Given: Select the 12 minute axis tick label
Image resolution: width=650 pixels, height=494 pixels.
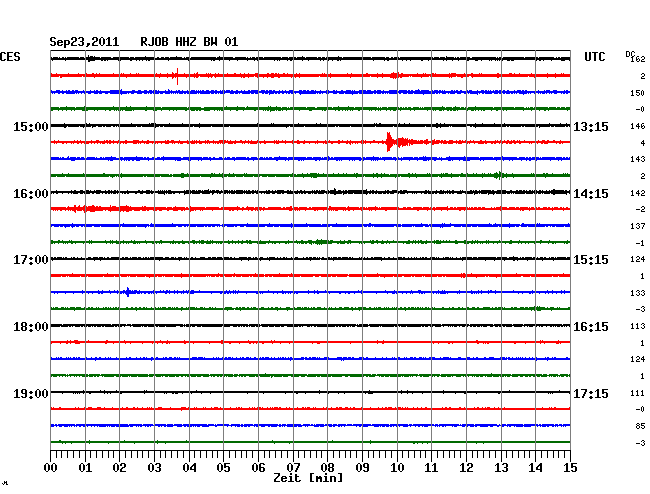Looking at the screenshot, I should point(466,467).
